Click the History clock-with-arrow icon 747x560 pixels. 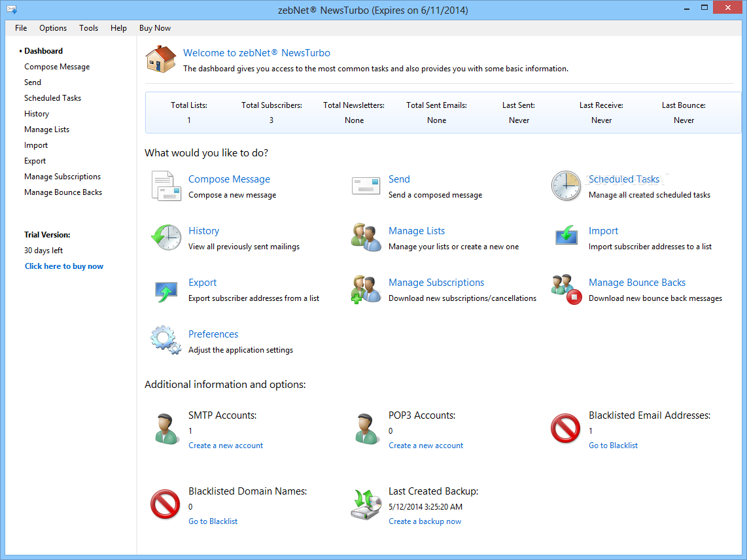(165, 237)
